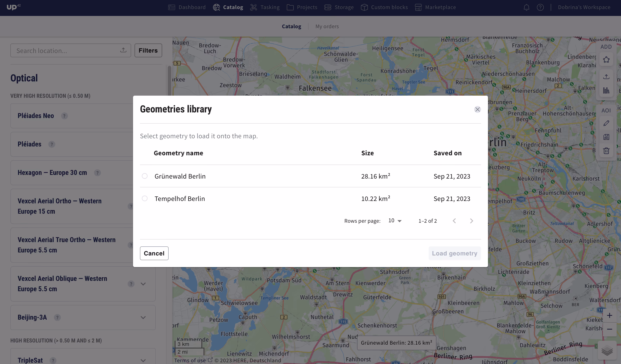Expand Vexcel Aerial Oblique collection
This screenshot has width=621, height=364.
pos(143,284)
